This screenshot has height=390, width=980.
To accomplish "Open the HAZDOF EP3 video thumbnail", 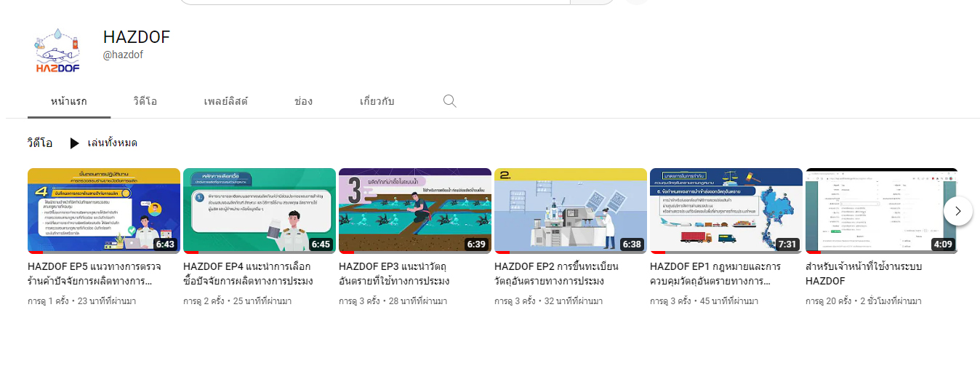I will [x=415, y=211].
